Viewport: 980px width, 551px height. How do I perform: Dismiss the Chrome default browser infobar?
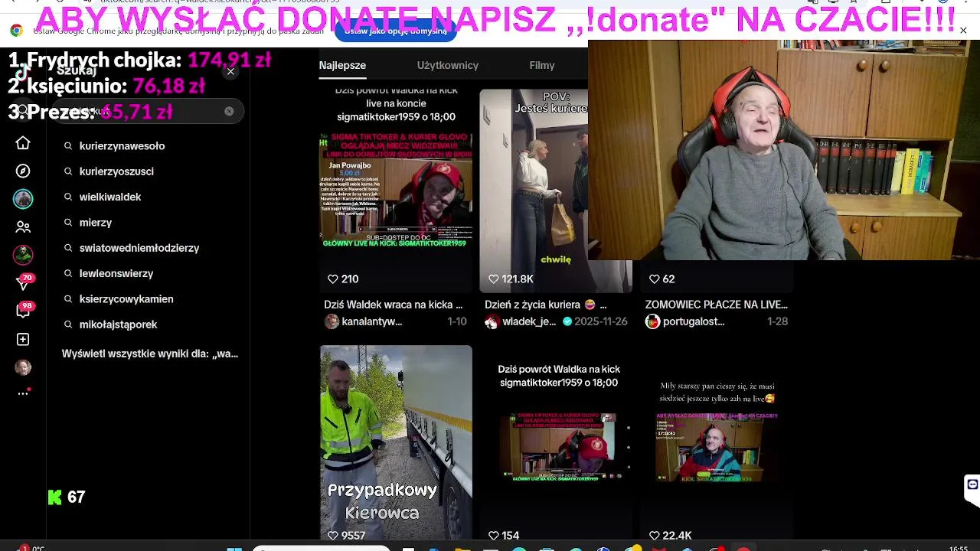click(963, 31)
